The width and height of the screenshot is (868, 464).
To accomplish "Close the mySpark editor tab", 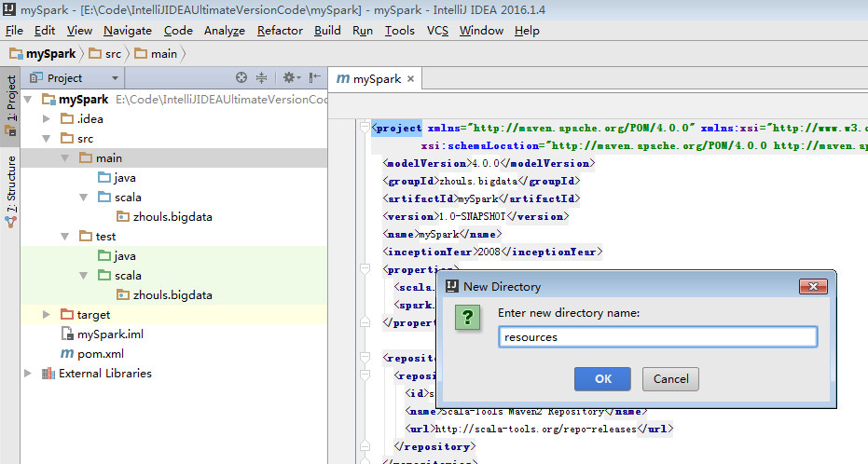I will (411, 79).
